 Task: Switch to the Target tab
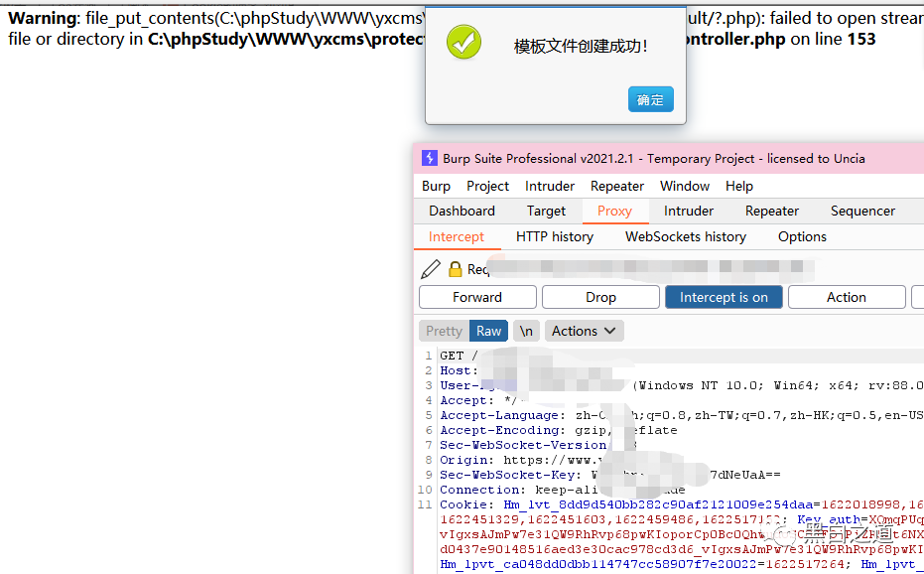546,211
